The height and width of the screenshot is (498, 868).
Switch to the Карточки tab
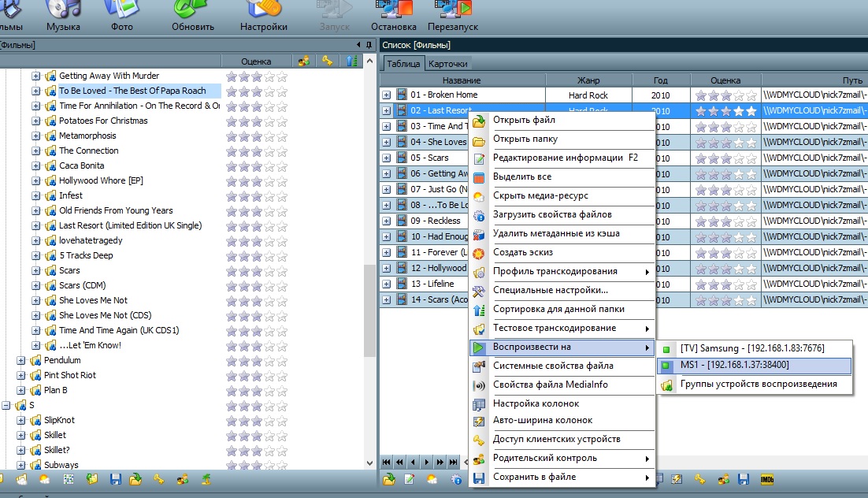coord(447,64)
